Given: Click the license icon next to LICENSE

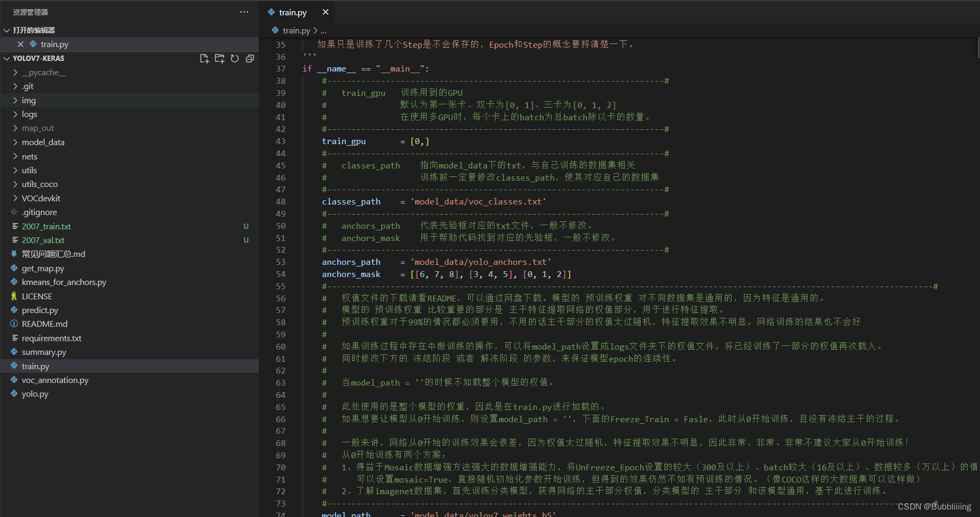Looking at the screenshot, I should click(x=14, y=296).
